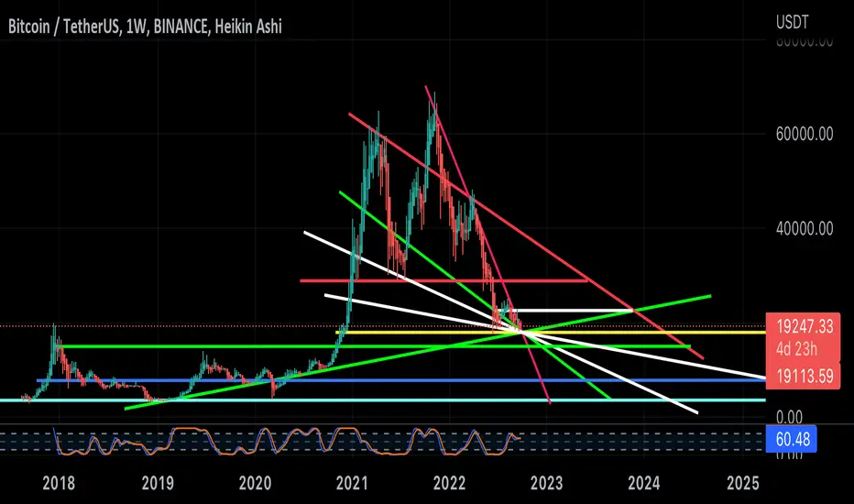Viewport: 854px width, 504px height.
Task: Click the 40000.00 price axis label
Action: [805, 228]
